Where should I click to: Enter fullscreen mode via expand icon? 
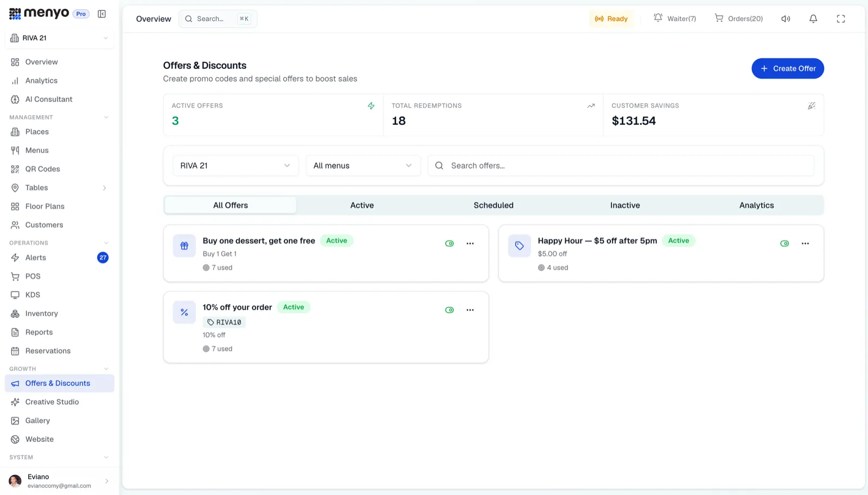pos(841,19)
